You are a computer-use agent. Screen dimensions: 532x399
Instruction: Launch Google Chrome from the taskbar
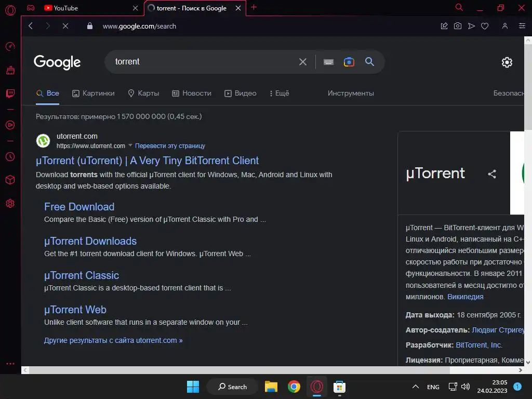pyautogui.click(x=294, y=387)
